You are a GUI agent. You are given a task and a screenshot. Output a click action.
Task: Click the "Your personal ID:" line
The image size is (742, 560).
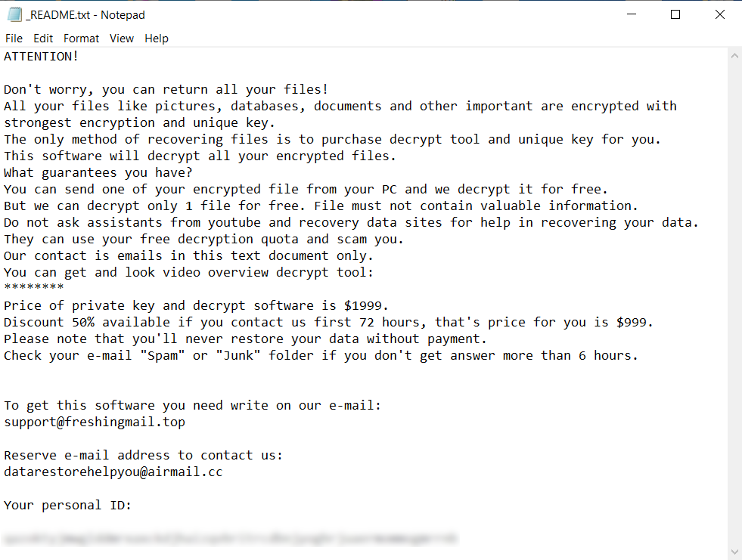click(68, 505)
